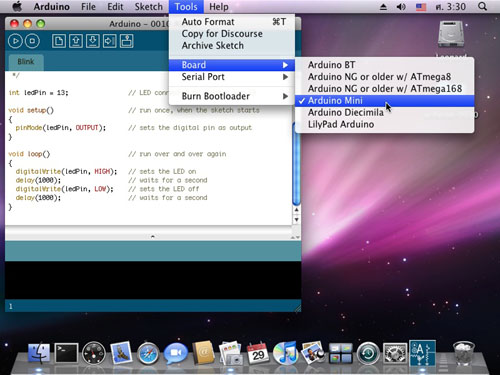Open iCal calendar icon showing 29
The image size is (500, 375).
click(258, 353)
